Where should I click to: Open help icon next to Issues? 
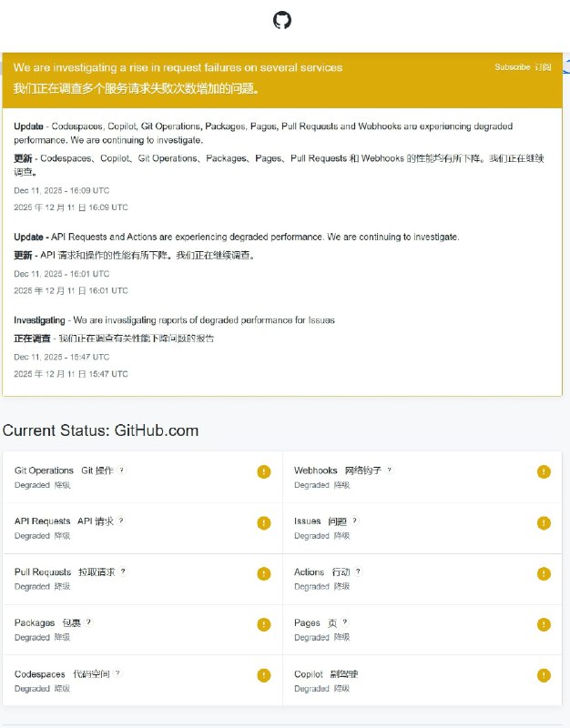point(355,521)
